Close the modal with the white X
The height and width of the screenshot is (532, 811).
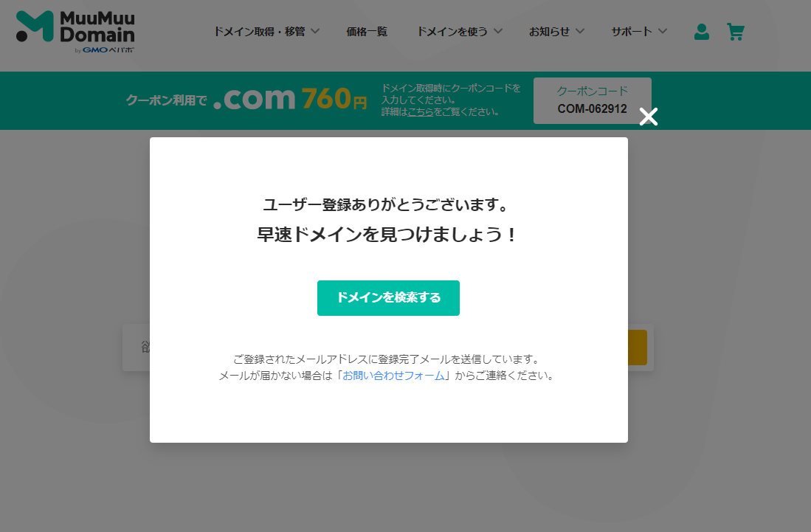[x=648, y=117]
